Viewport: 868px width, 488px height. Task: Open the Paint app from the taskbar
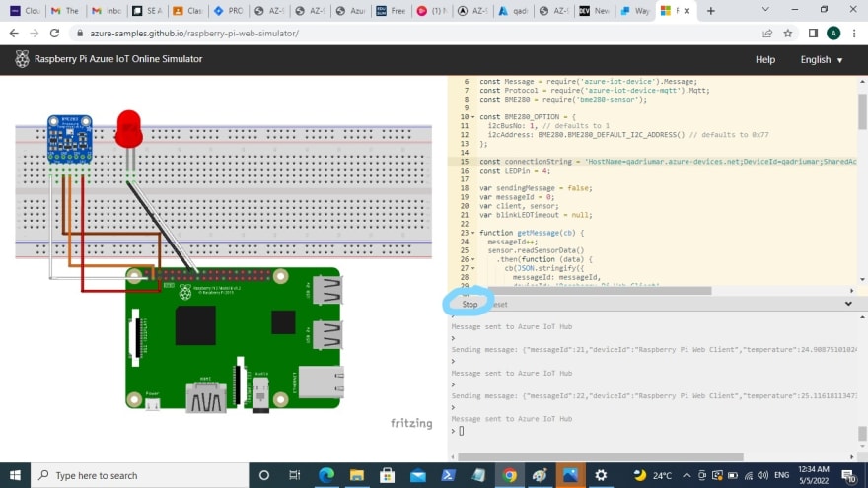(540, 475)
